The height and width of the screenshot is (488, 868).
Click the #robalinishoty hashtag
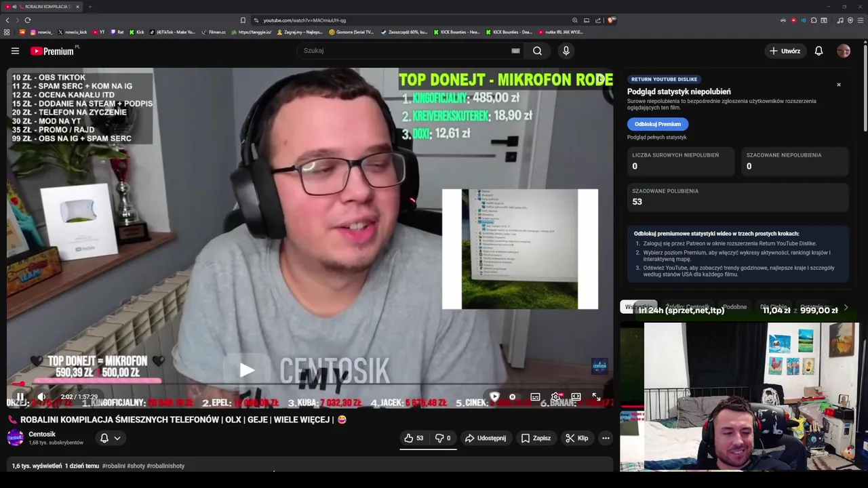pyautogui.click(x=165, y=466)
